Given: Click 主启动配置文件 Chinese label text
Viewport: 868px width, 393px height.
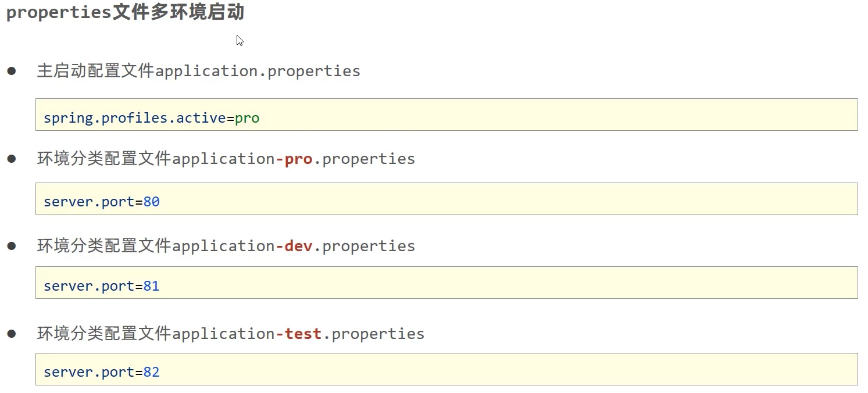Looking at the screenshot, I should (x=96, y=71).
